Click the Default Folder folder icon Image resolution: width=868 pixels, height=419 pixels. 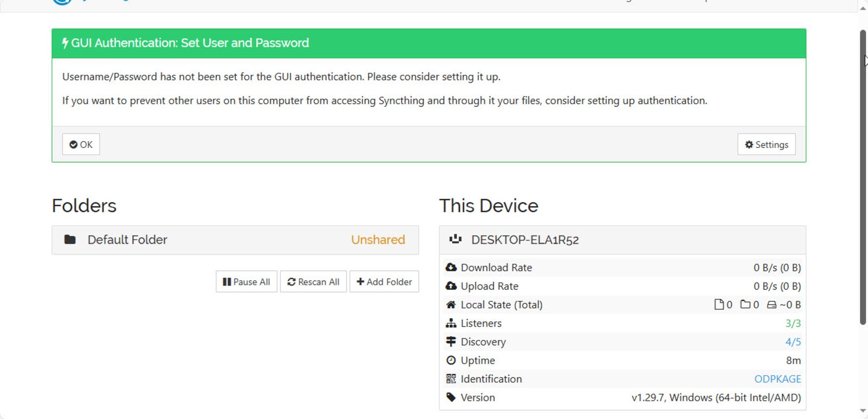(70, 240)
